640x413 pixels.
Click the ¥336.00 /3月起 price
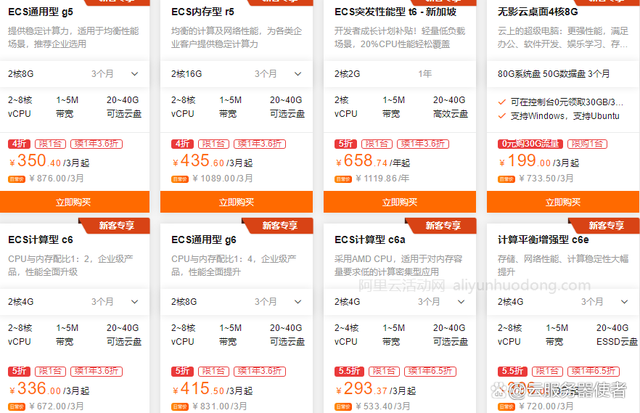click(x=49, y=389)
